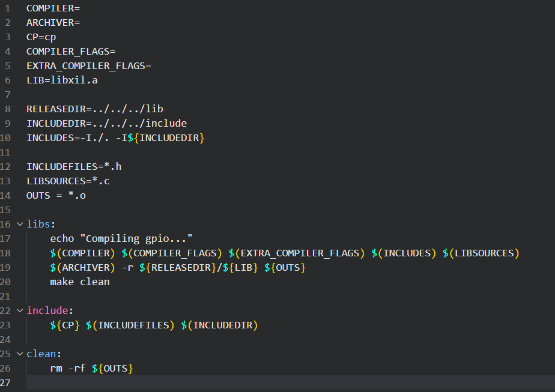Click the LIBSOURCES=*.c definition
This screenshot has height=392, width=555.
click(x=68, y=181)
